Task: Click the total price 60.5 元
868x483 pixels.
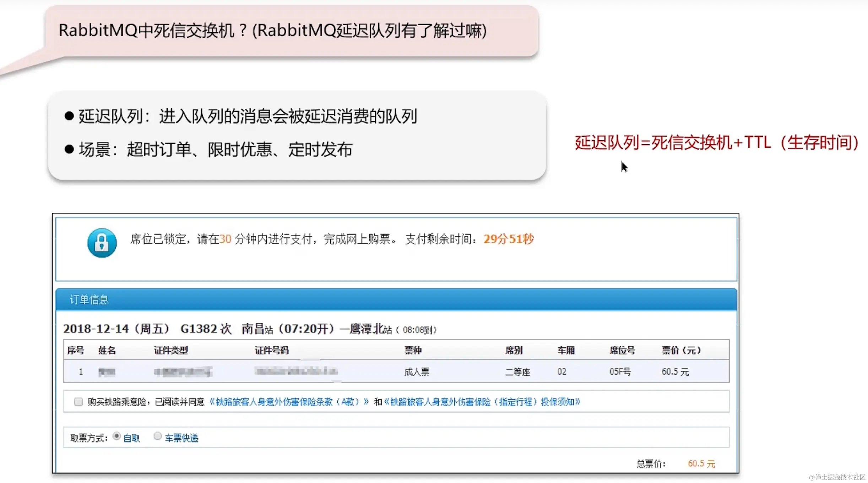Action: [x=701, y=463]
